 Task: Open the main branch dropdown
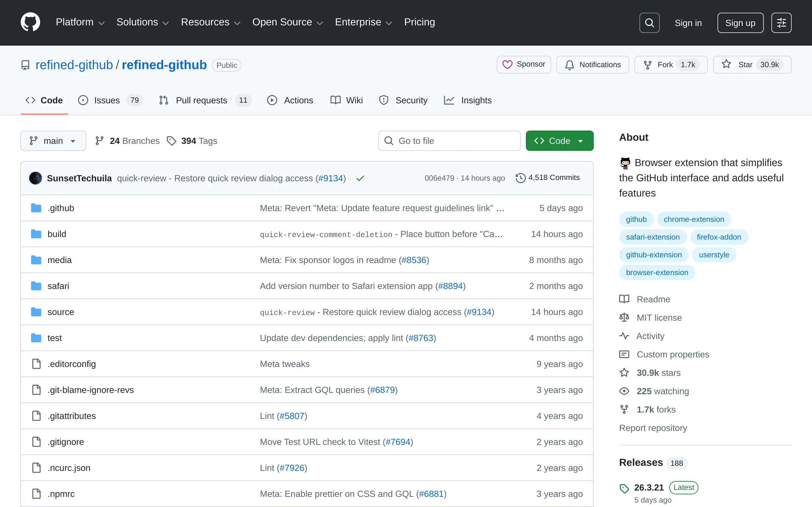coord(53,141)
